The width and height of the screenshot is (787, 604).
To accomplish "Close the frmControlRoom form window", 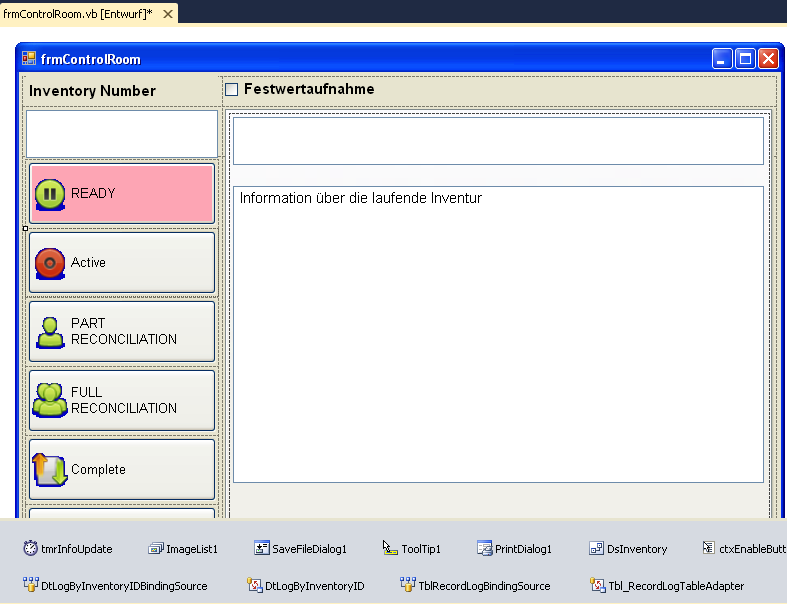I will (768, 59).
